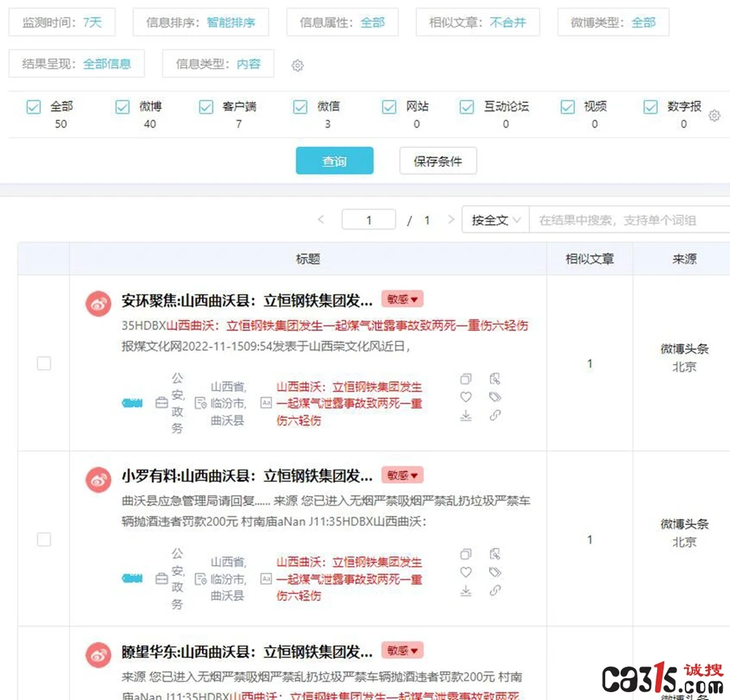Open filter settings gear beside 信息类型
This screenshot has width=730, height=700.
click(298, 65)
